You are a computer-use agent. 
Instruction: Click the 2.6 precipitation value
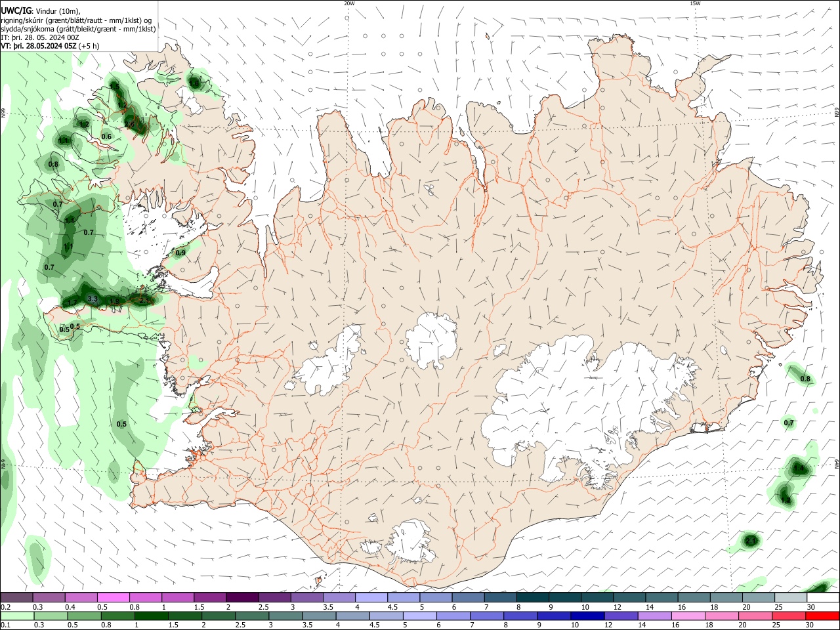coord(129,124)
